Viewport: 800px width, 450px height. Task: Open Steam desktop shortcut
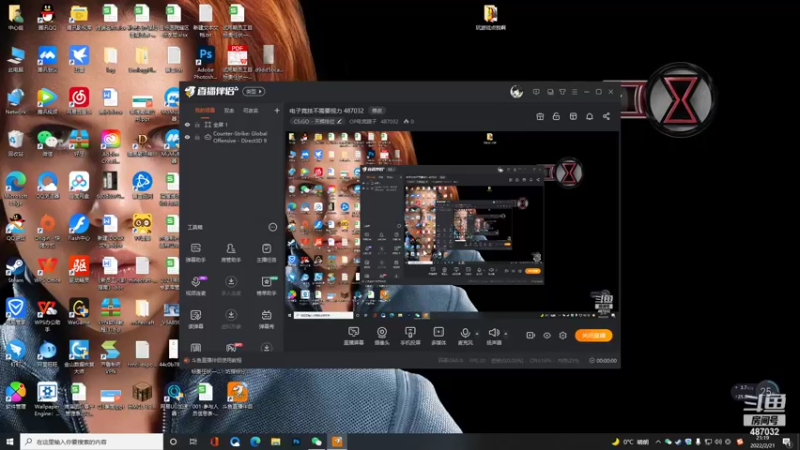click(15, 270)
